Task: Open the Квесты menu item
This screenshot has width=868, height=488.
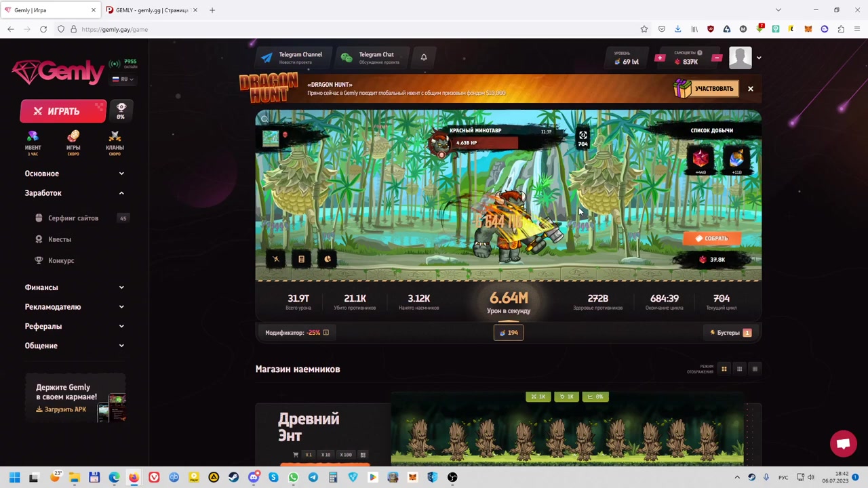Action: [60, 239]
